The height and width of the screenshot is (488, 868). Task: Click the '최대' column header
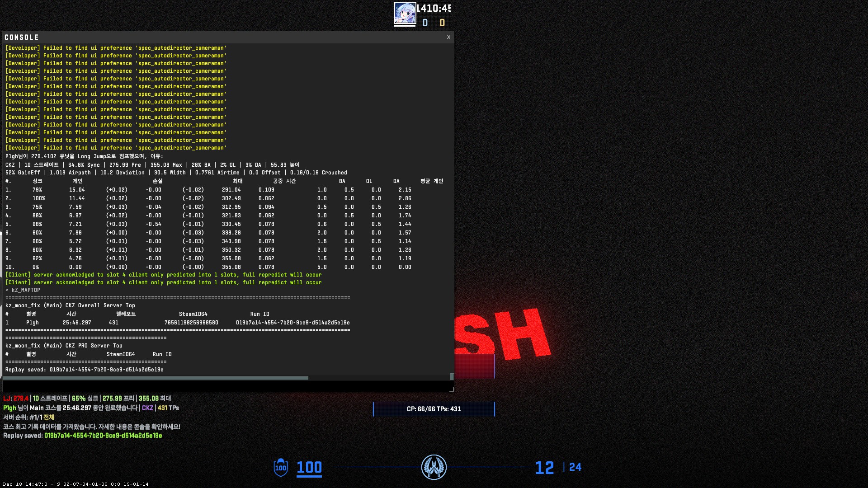click(237, 181)
